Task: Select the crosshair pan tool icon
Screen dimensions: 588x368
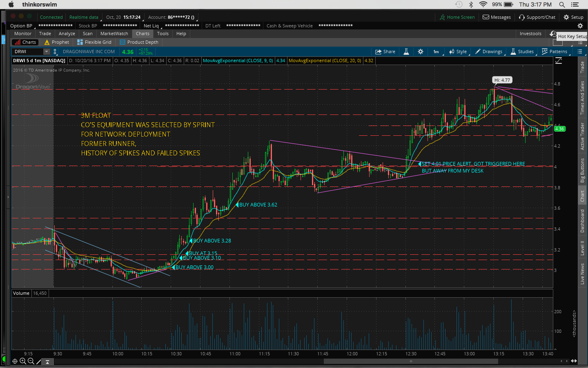Action: coord(15,361)
